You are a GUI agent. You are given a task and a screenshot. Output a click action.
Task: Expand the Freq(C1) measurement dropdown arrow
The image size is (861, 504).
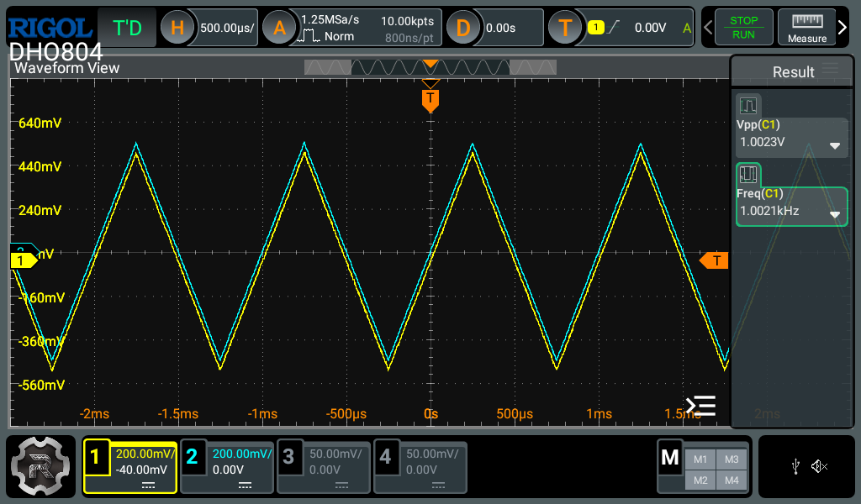(x=834, y=214)
